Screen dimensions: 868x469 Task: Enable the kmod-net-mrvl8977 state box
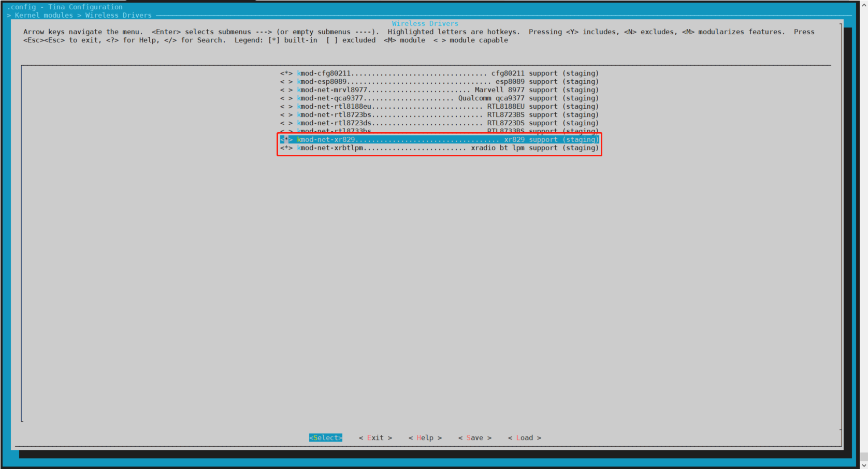click(x=286, y=90)
